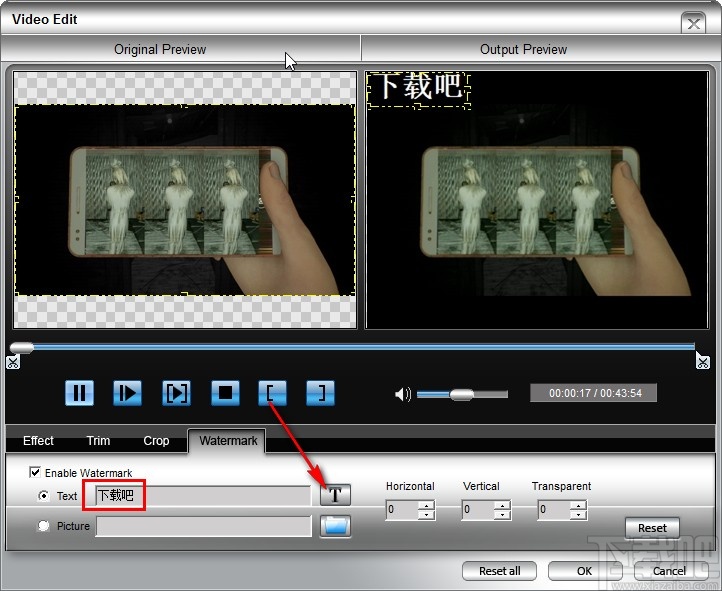Viewport: 722px width, 591px height.
Task: Increase the Horizontal value
Action: pos(426,505)
